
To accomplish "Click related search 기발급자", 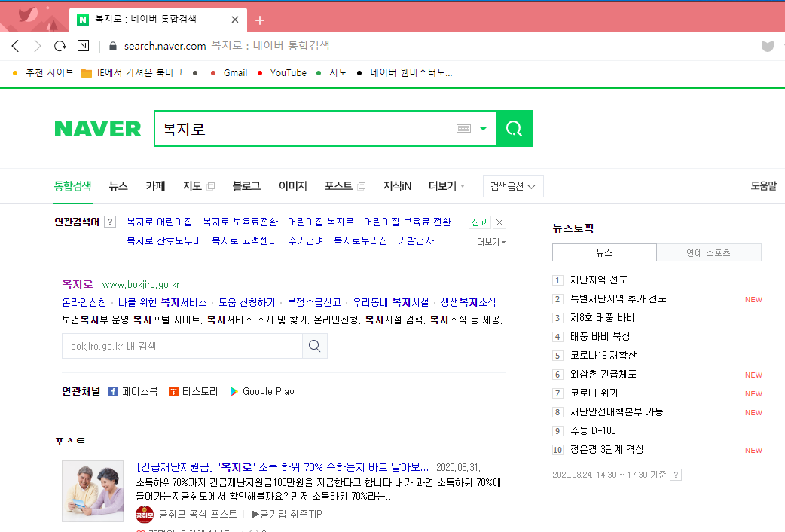I will [416, 240].
